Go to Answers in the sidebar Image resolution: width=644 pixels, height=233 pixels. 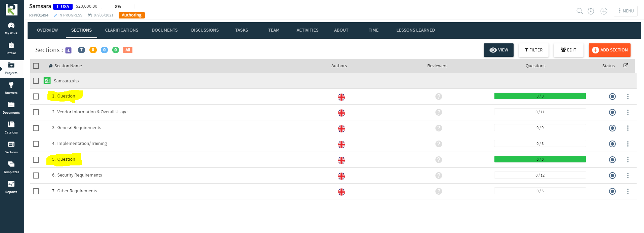click(x=11, y=88)
